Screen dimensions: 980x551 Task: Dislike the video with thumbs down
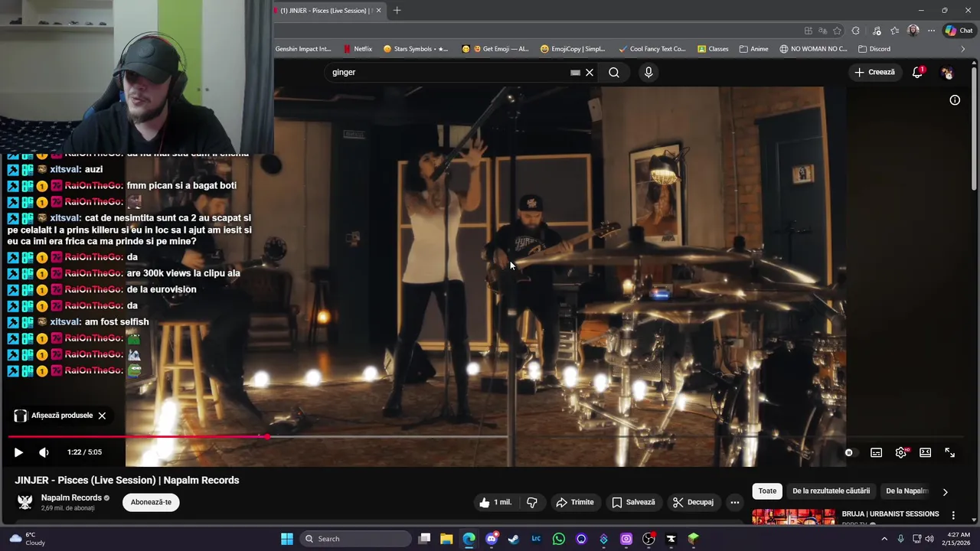(x=531, y=502)
